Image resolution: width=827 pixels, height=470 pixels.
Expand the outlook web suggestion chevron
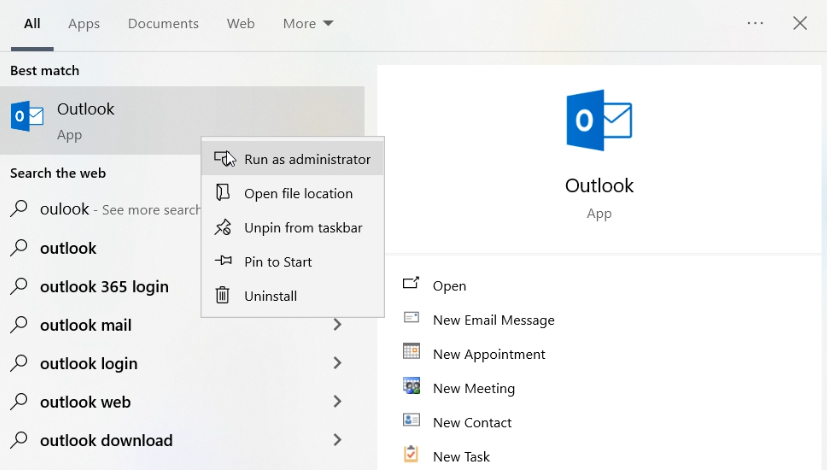click(x=338, y=401)
